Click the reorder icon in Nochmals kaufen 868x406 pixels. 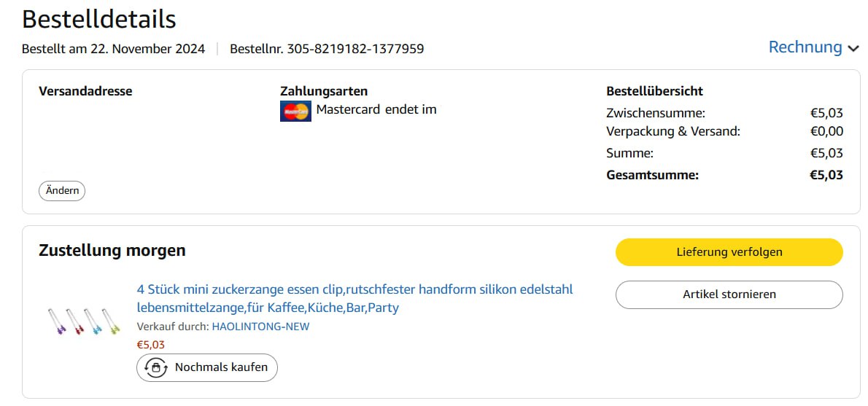coord(156,367)
